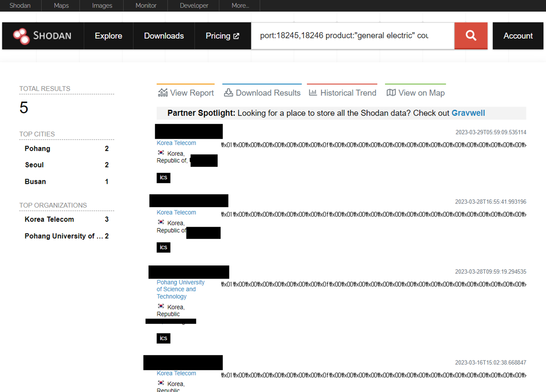This screenshot has width=546, height=392.
Task: Open the Explore navigation item
Action: (x=108, y=36)
